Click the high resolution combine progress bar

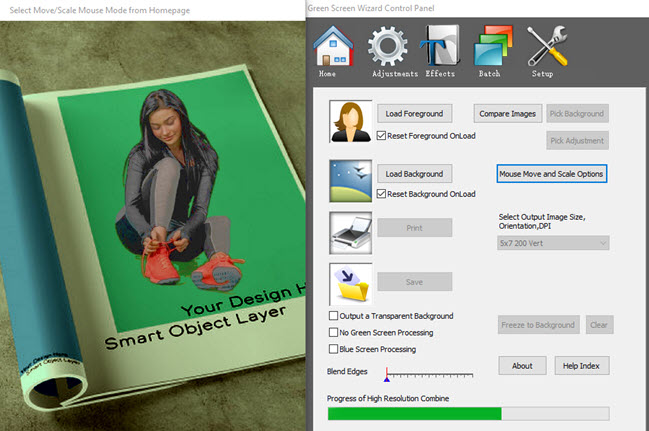coord(468,414)
